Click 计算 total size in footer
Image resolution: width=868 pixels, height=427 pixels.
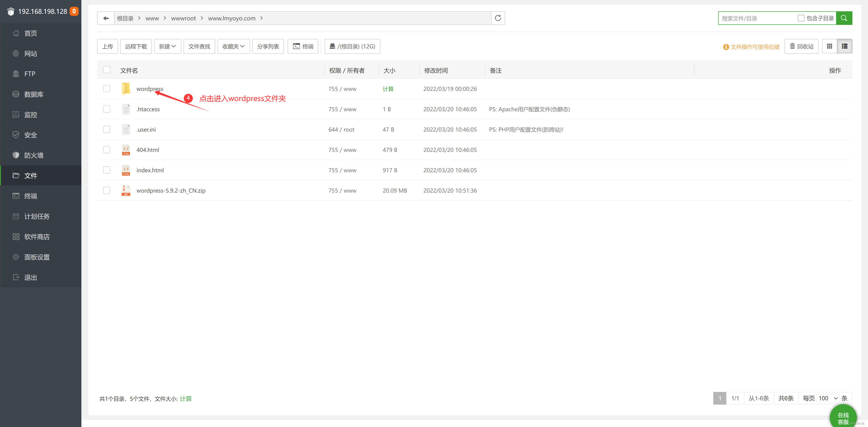point(186,399)
